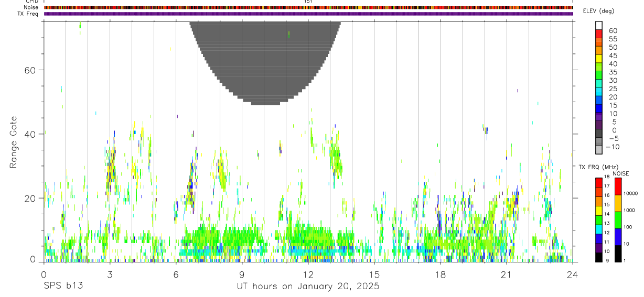Click ELEV colorbar value "35"
The image size is (644, 297).
coord(613,72)
